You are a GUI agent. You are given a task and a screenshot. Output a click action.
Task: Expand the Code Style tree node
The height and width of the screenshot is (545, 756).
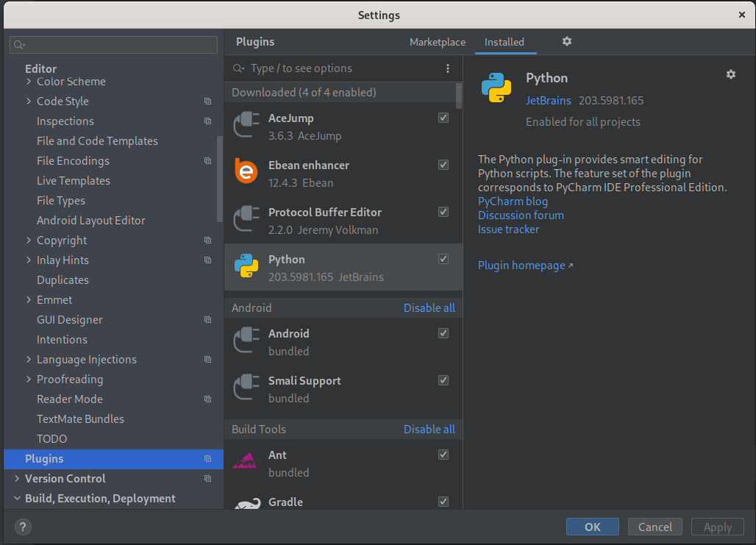pos(29,101)
